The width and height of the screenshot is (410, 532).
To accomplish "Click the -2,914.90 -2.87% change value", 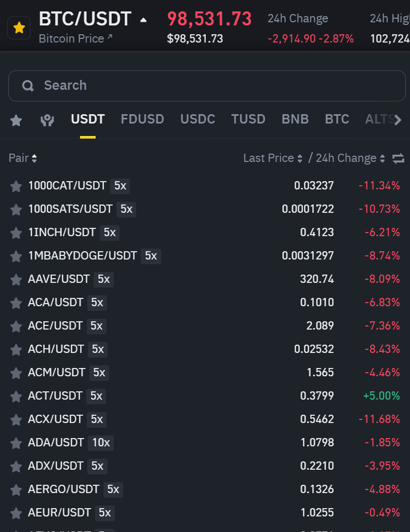I will (310, 39).
